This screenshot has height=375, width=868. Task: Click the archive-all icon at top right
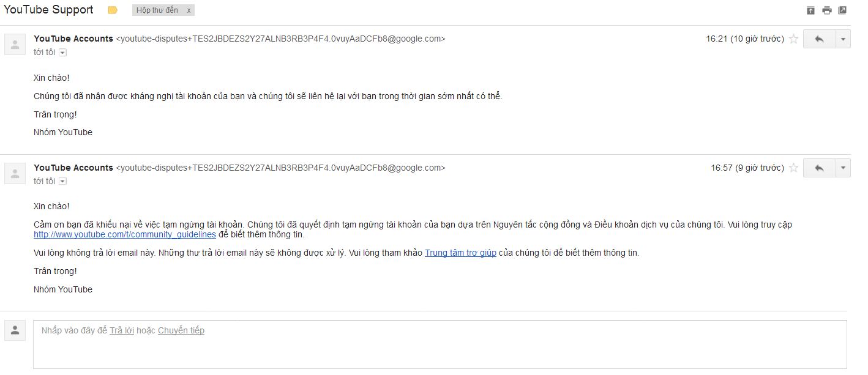click(810, 10)
